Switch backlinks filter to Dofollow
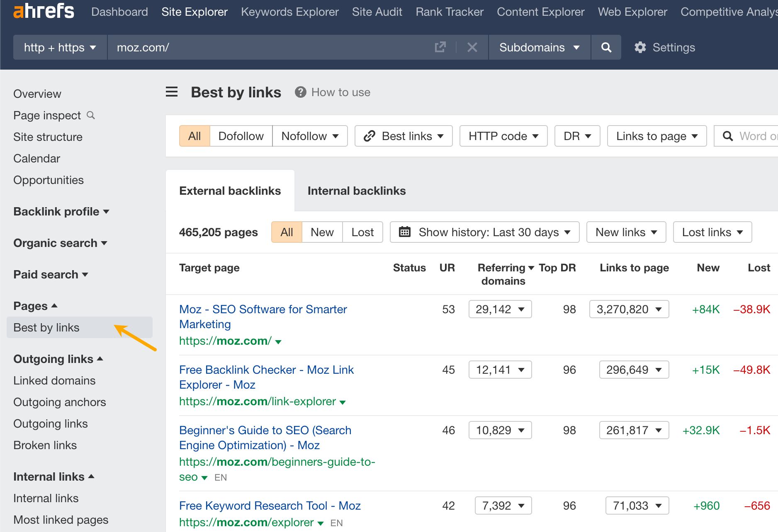 pos(241,135)
